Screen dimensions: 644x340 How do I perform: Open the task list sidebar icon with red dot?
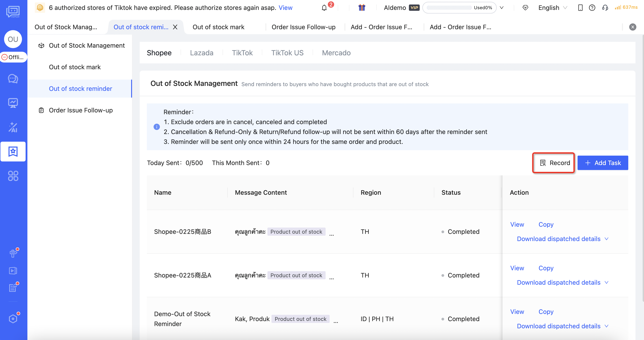(x=13, y=287)
